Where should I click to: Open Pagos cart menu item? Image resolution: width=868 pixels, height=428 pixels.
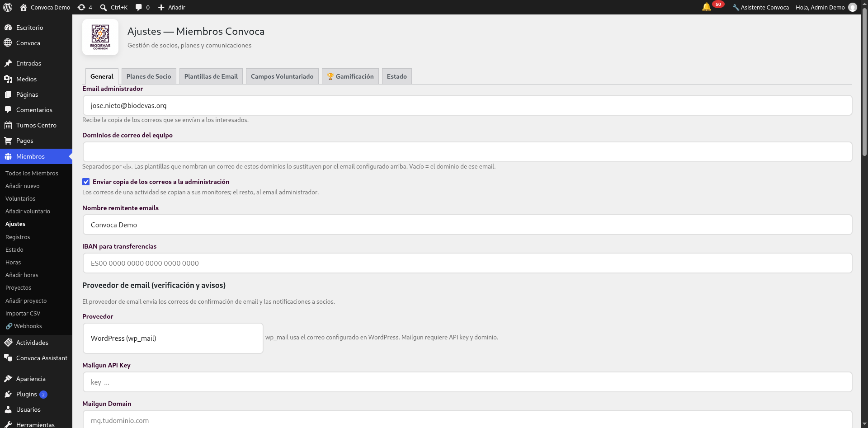point(36,141)
